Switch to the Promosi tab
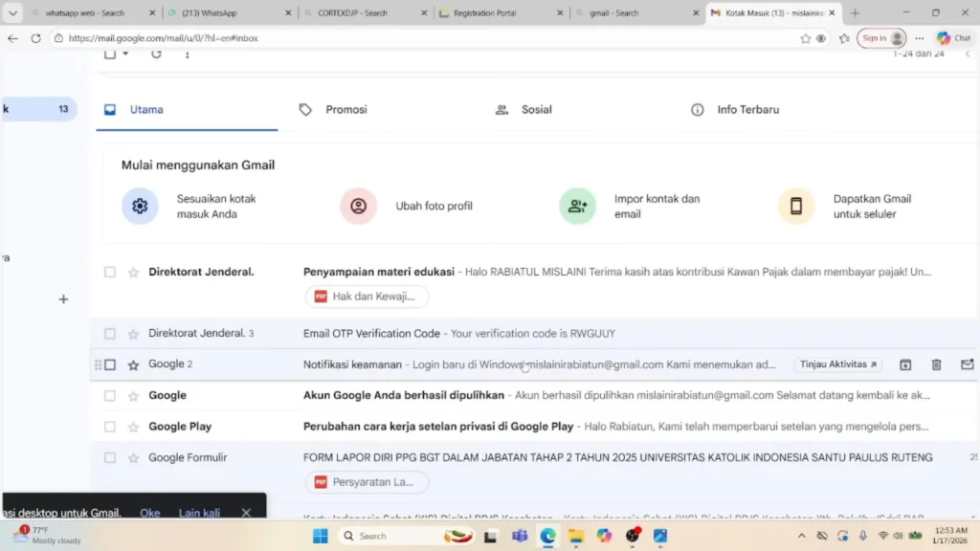This screenshot has width=980, height=551. pos(346,109)
